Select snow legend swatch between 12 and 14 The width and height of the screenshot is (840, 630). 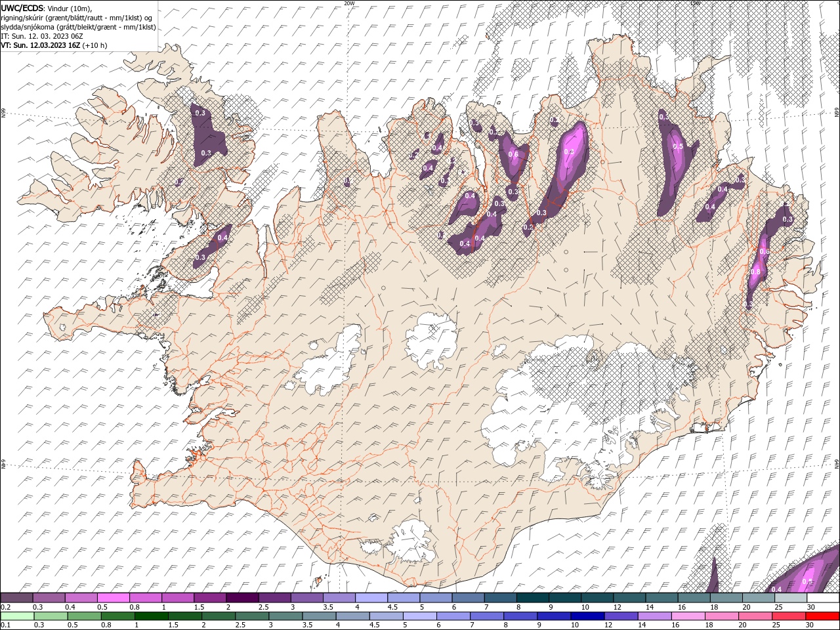click(x=630, y=598)
